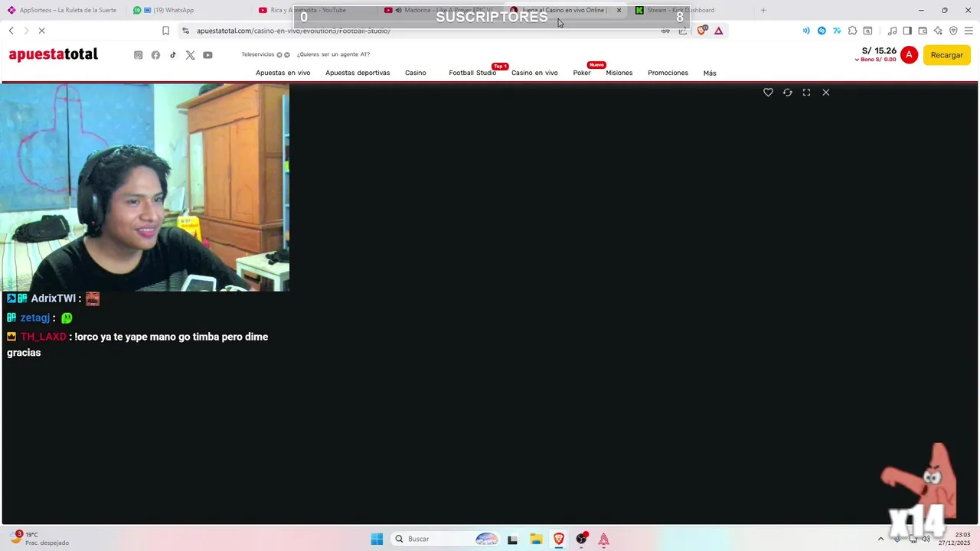Open the Football Studio menu item
Image resolution: width=980 pixels, height=551 pixels.
tap(472, 73)
